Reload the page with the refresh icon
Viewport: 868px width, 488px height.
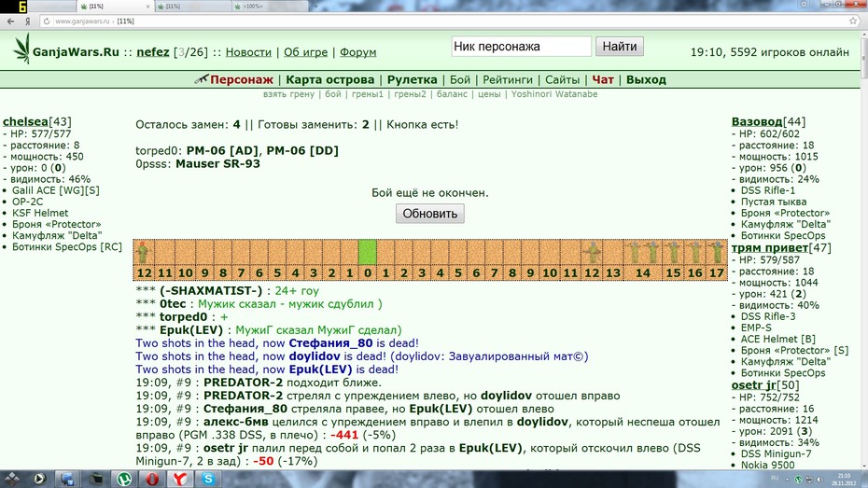(47, 21)
